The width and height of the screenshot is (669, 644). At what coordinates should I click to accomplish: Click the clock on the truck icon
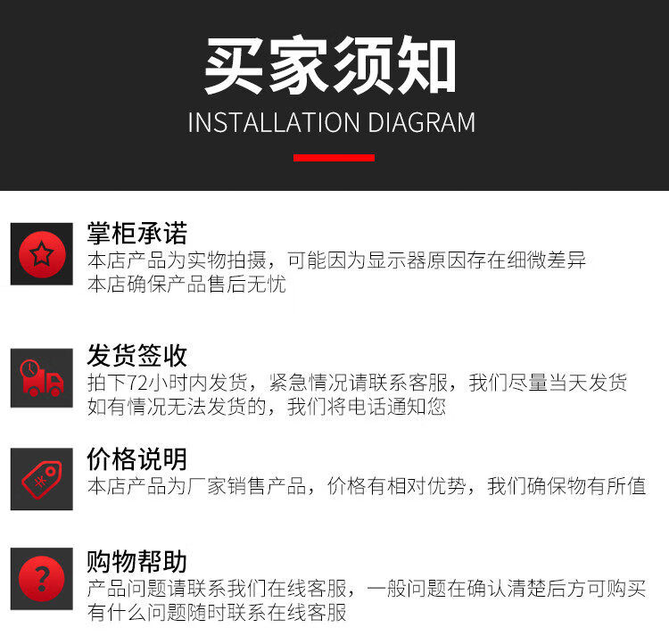coord(29,367)
